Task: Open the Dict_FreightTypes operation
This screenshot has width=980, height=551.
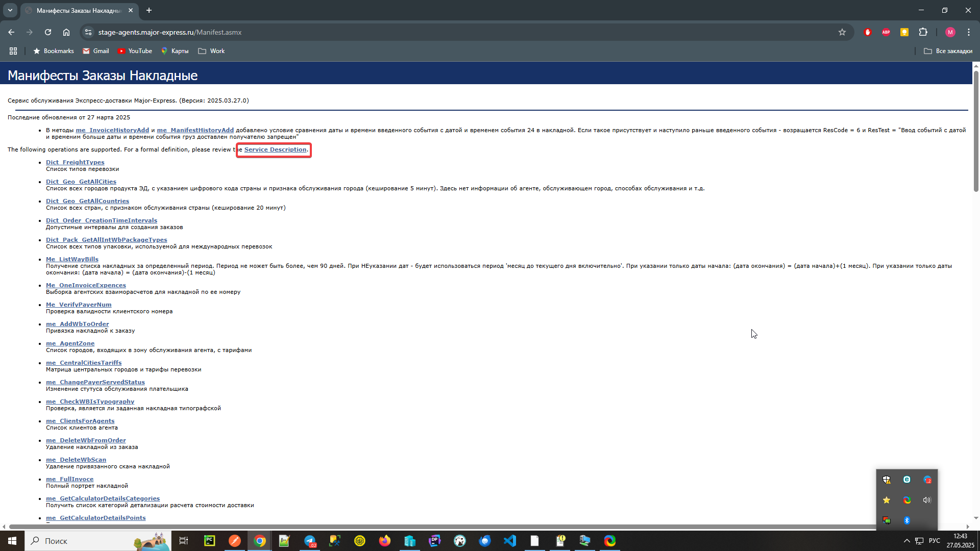Action: (x=75, y=162)
